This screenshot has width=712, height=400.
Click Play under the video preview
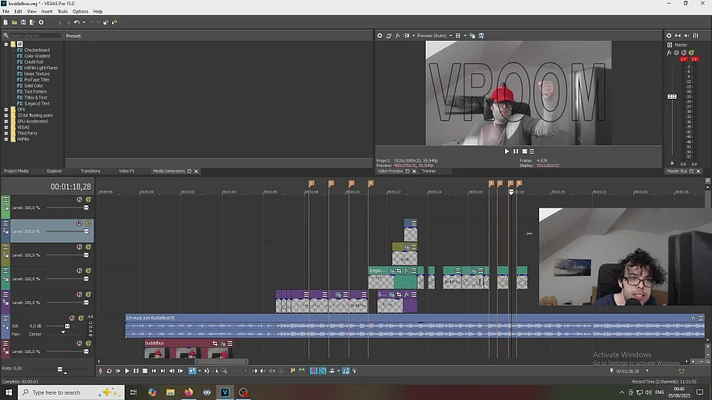pyautogui.click(x=507, y=151)
